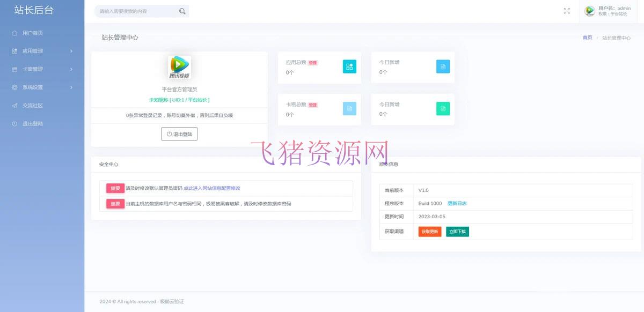Viewport: 644px width, 312px height.
Task: Click the 退出登陆 power icon in sidebar
Action: click(x=15, y=124)
